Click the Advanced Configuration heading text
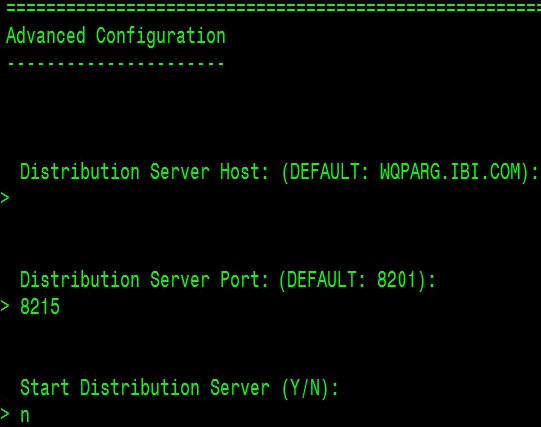 point(116,36)
